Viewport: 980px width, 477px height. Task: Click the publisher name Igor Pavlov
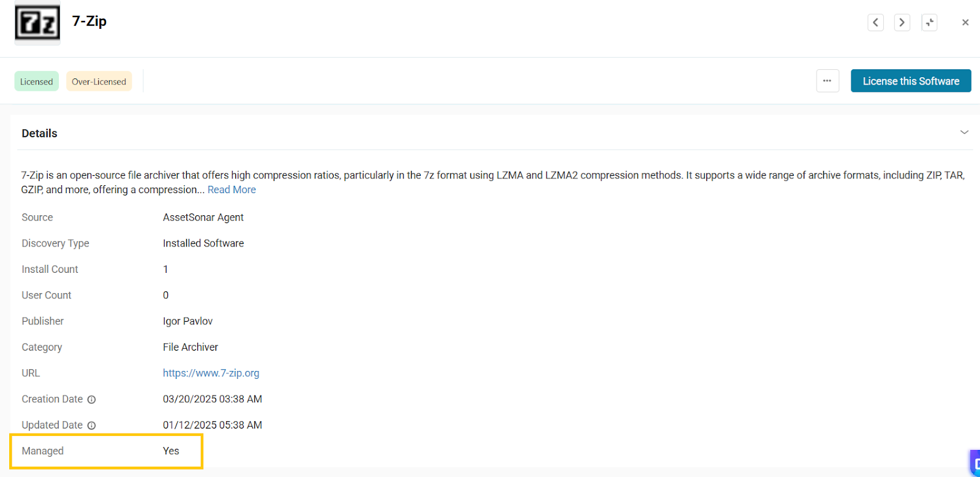coord(187,321)
